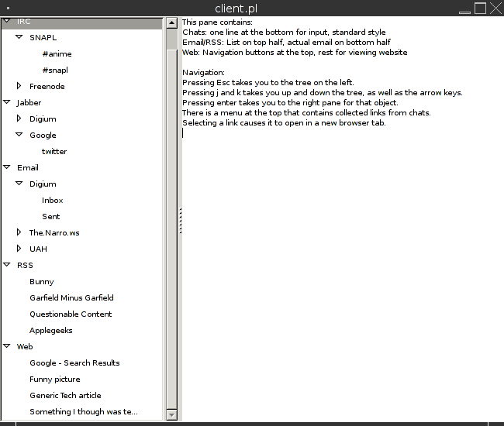Select the Email category

pyautogui.click(x=28, y=168)
